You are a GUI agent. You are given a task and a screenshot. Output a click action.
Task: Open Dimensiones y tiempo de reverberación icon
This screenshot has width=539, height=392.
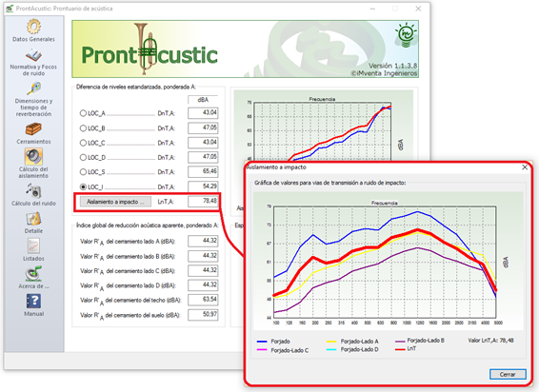(x=34, y=88)
